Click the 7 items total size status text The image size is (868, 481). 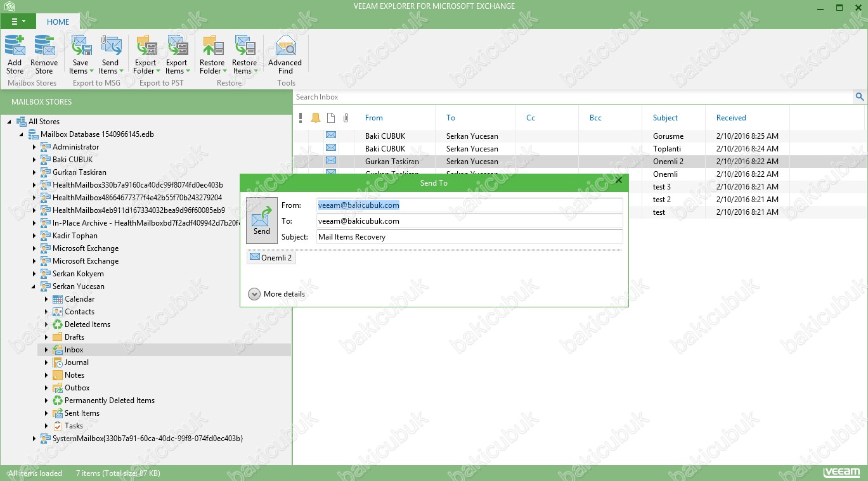[118, 473]
